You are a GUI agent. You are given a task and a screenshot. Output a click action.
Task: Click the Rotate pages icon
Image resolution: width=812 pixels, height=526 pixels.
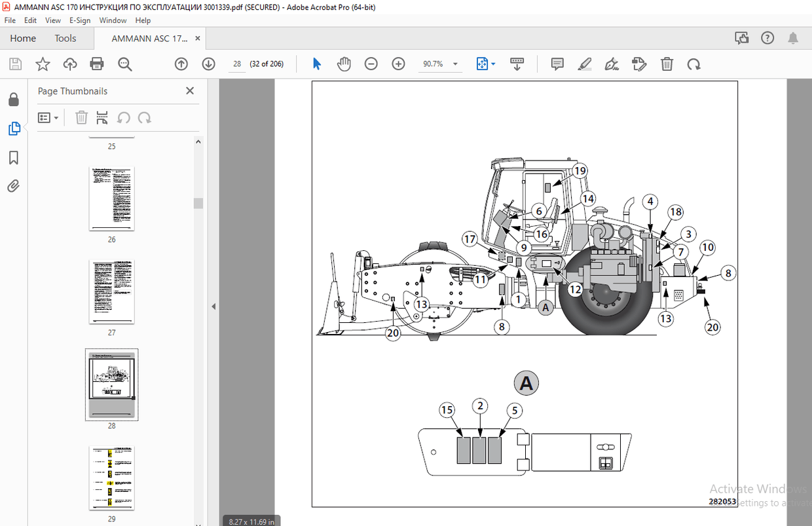695,64
